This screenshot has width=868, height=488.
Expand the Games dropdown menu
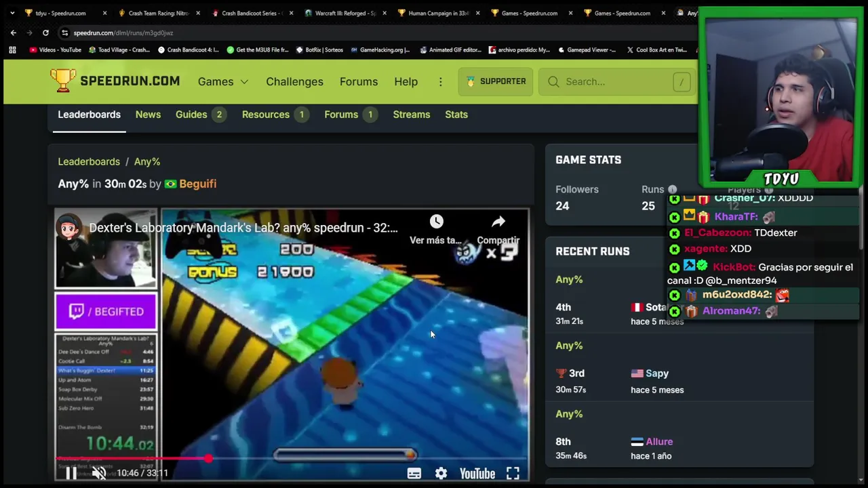[223, 81]
